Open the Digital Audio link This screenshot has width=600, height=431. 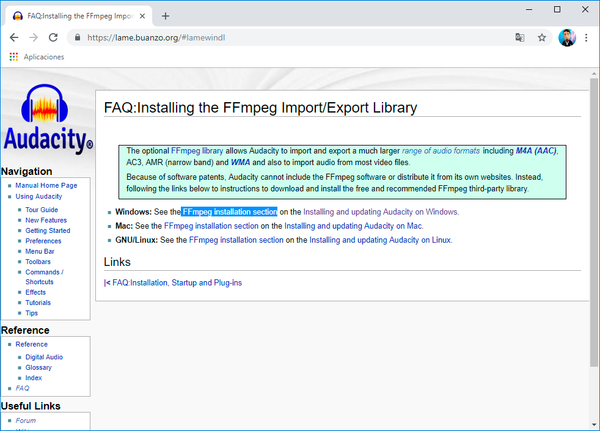click(x=44, y=357)
